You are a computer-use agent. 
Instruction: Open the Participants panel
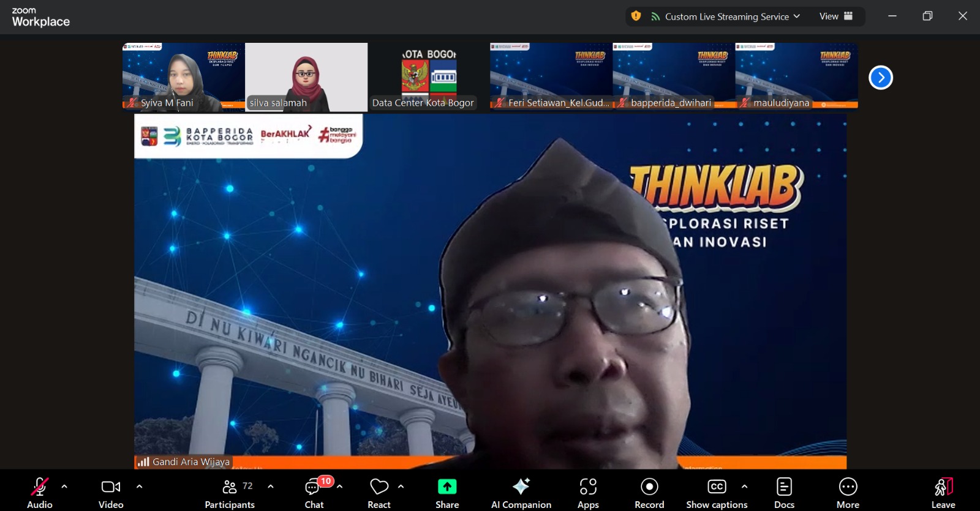230,487
